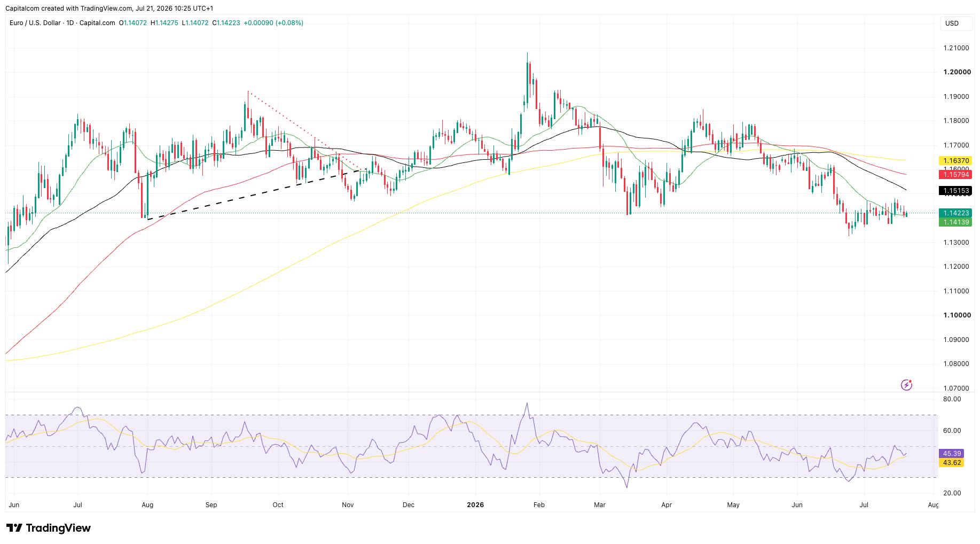The height and width of the screenshot is (544, 980).
Task: Click the Feb label on the time axis
Action: tap(539, 504)
